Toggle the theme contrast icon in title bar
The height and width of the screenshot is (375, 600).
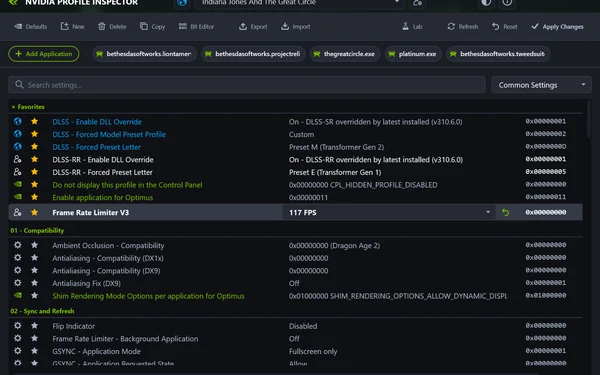tap(486, 3)
